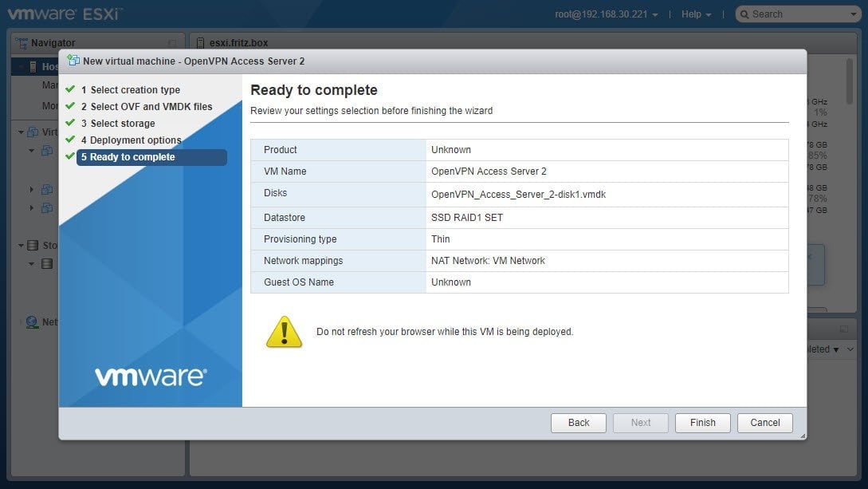Click the yellow warning triangle icon

tap(285, 330)
